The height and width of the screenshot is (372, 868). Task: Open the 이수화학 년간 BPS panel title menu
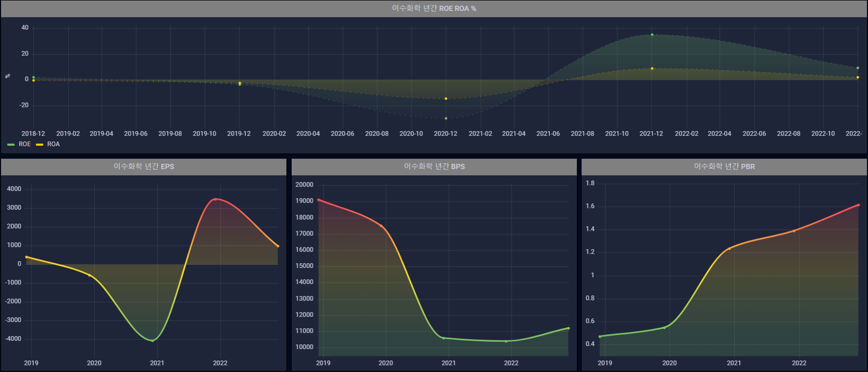point(434,166)
